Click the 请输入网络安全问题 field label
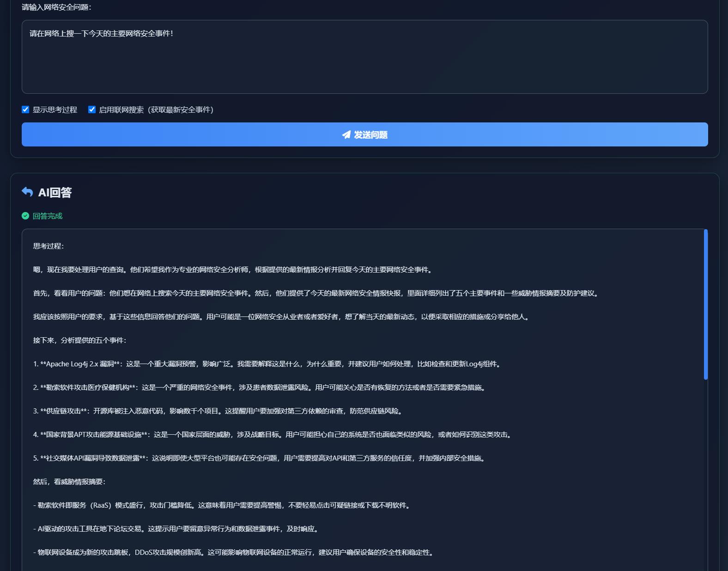 56,7
